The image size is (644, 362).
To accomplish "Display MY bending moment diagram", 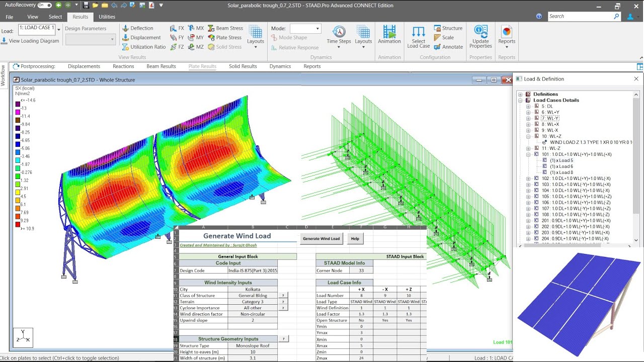I will click(x=196, y=38).
